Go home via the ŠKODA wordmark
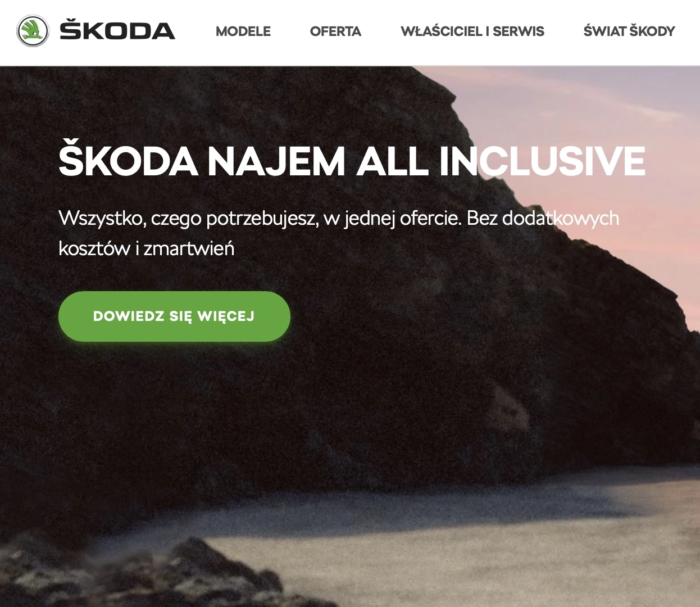The height and width of the screenshot is (607, 700). coord(117,31)
